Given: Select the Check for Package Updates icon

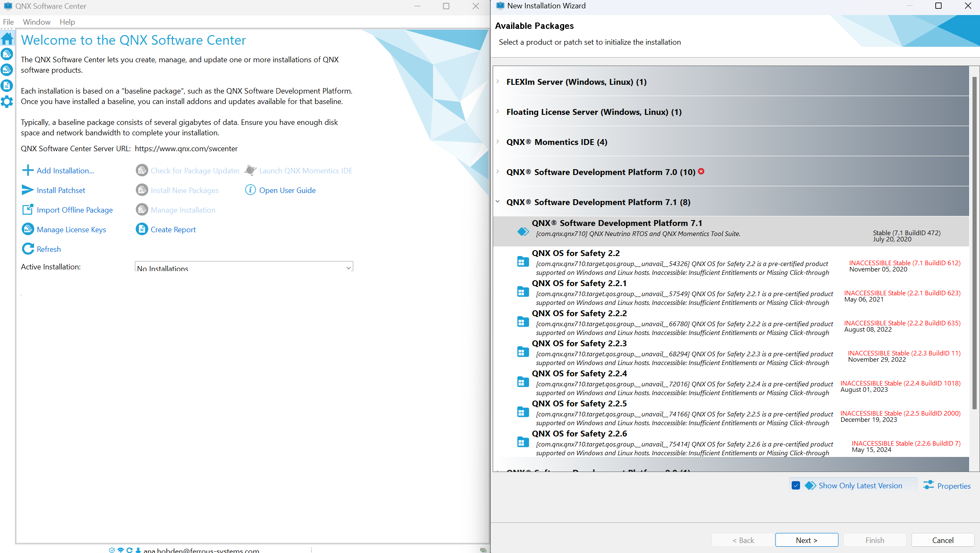Looking at the screenshot, I should (x=141, y=170).
